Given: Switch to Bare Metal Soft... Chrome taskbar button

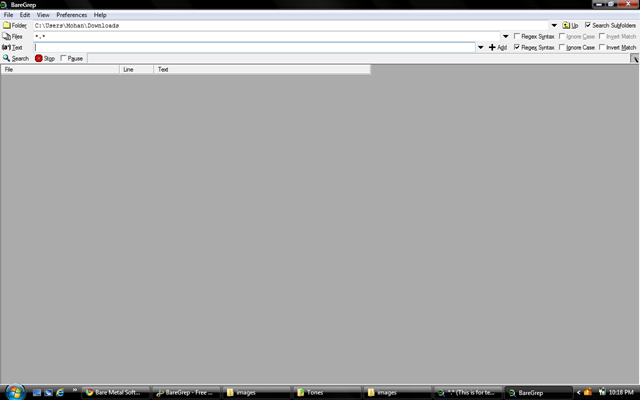Looking at the screenshot, I should tap(116, 393).
